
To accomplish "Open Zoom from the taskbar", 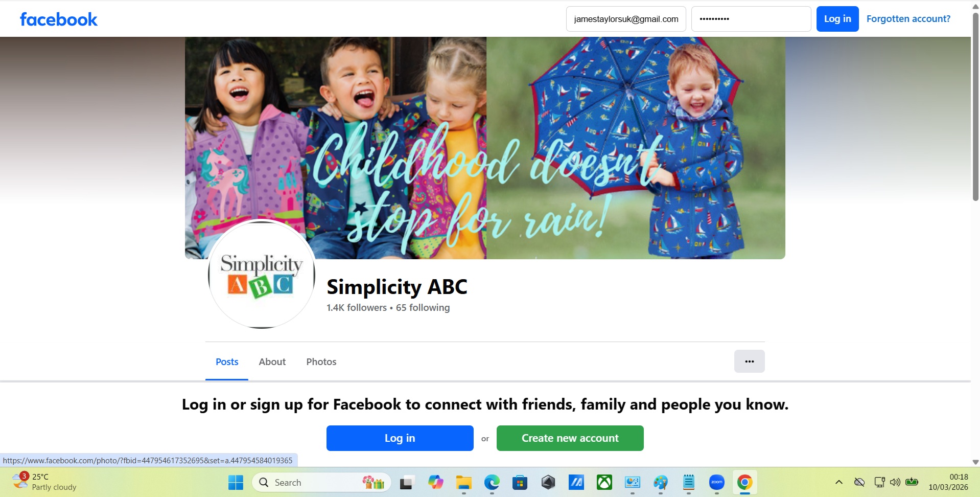I will (x=716, y=482).
